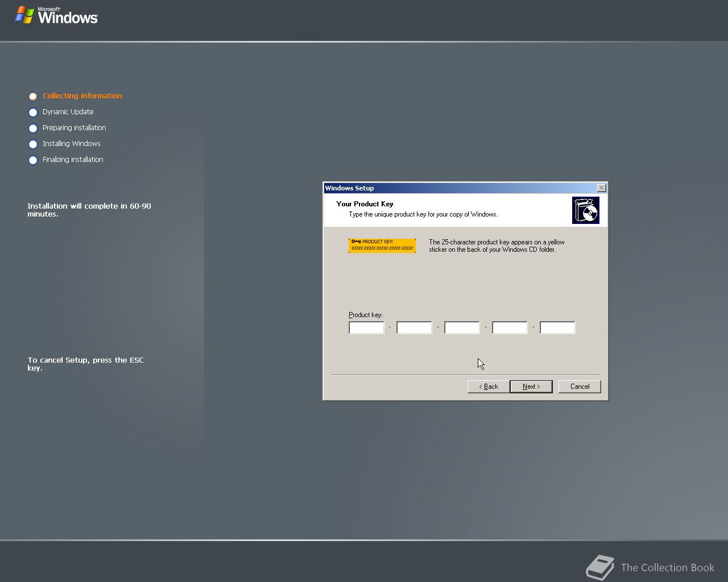The image size is (728, 582).
Task: Focus the second product key field
Action: pos(414,327)
